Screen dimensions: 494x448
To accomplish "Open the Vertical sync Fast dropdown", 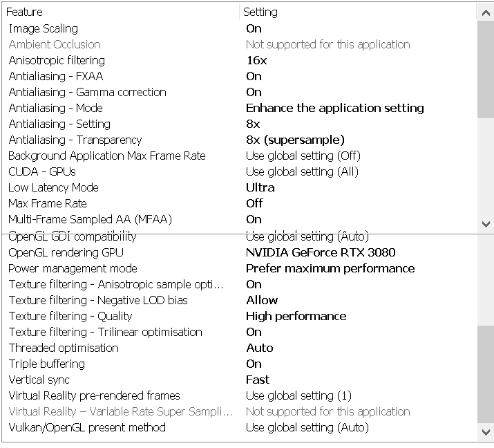I will 258,380.
